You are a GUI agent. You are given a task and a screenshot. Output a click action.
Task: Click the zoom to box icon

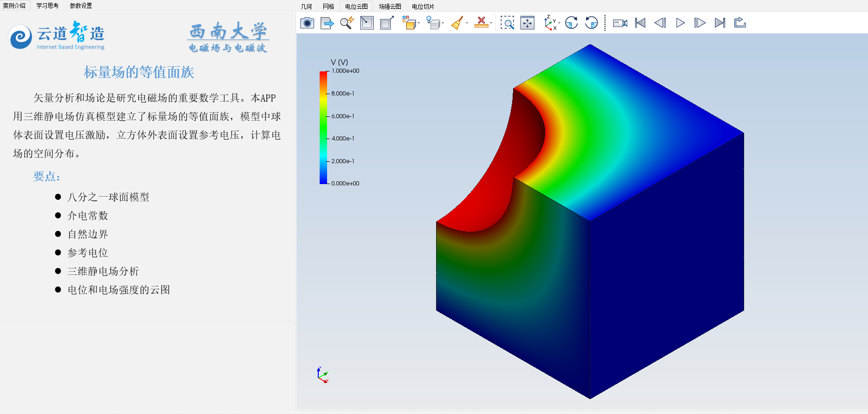[x=508, y=23]
